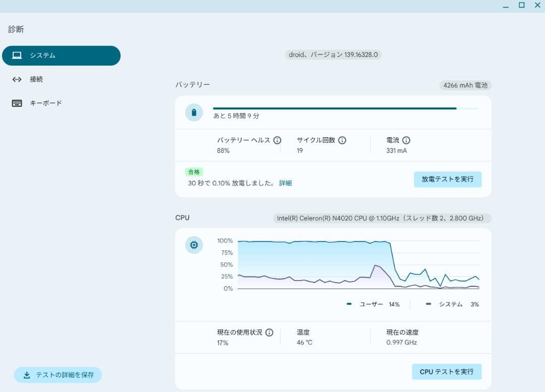Run the 放電テストを実行 battery test
The image size is (545, 392).
448,179
